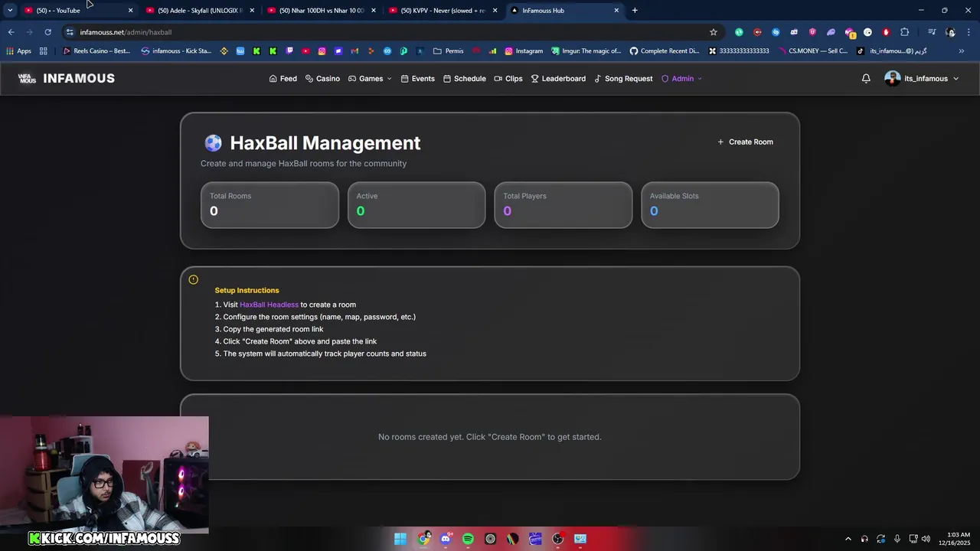Click the INFAMOUS site logo
The width and height of the screenshot is (980, 551).
(67, 79)
